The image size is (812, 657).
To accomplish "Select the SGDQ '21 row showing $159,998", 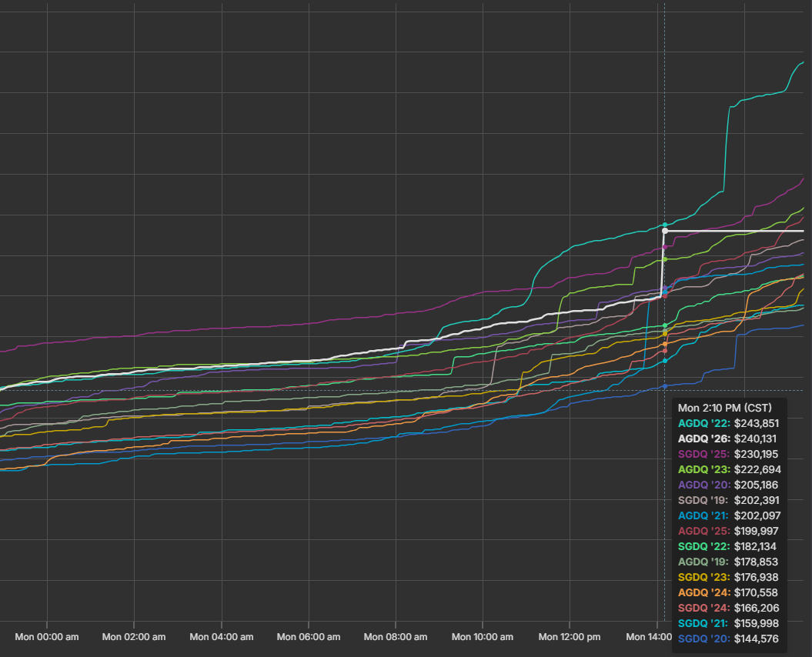I will pos(729,623).
